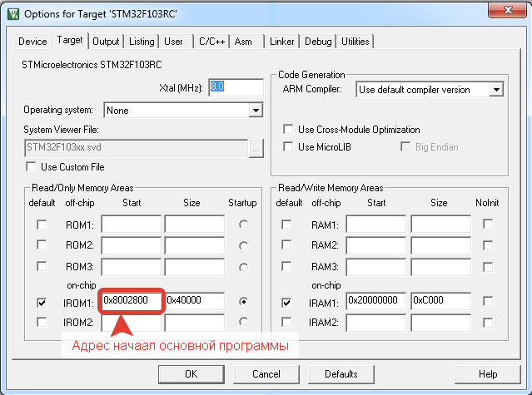This screenshot has height=395, width=532.
Task: Click the ROM2 Start field
Action: tap(132, 245)
